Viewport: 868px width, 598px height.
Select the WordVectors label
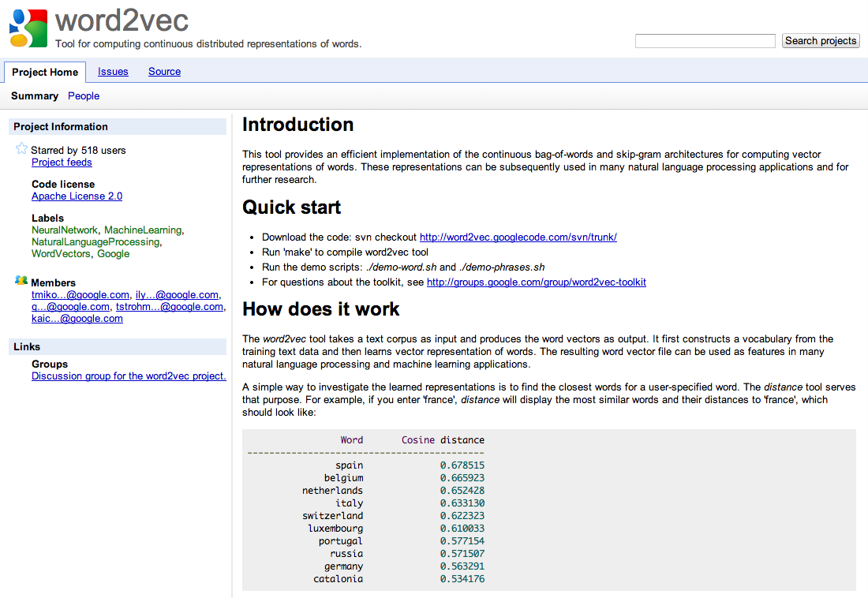click(x=61, y=253)
